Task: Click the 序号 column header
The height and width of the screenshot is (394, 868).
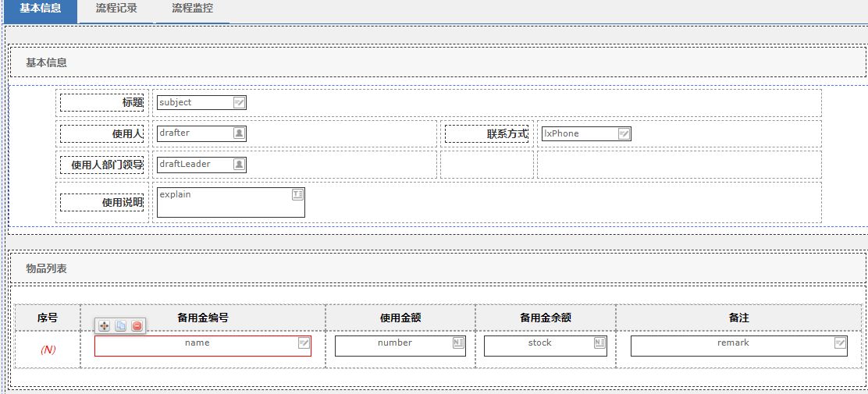Action: pyautogui.click(x=48, y=318)
